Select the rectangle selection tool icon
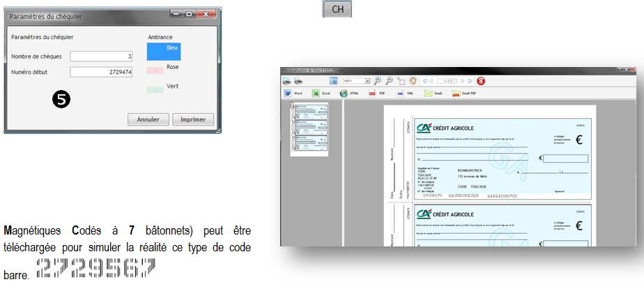 tap(401, 81)
